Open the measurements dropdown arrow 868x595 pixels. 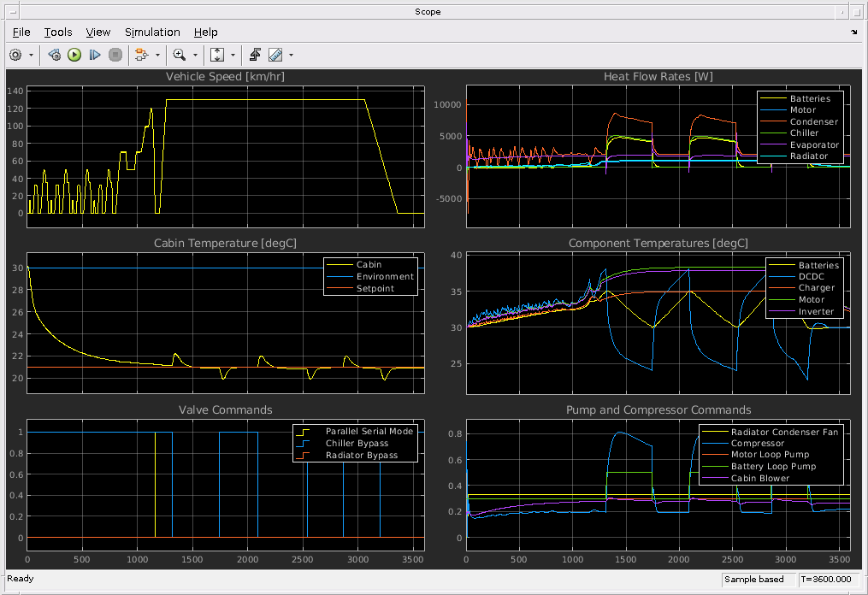pos(291,55)
